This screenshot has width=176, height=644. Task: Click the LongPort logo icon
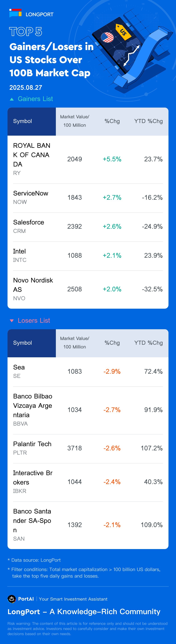pos(15,13)
